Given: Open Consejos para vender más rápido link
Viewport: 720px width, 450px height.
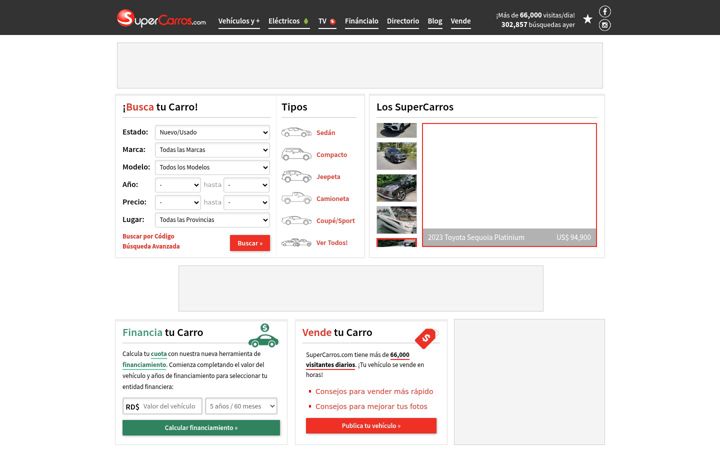Looking at the screenshot, I should click(x=374, y=391).
